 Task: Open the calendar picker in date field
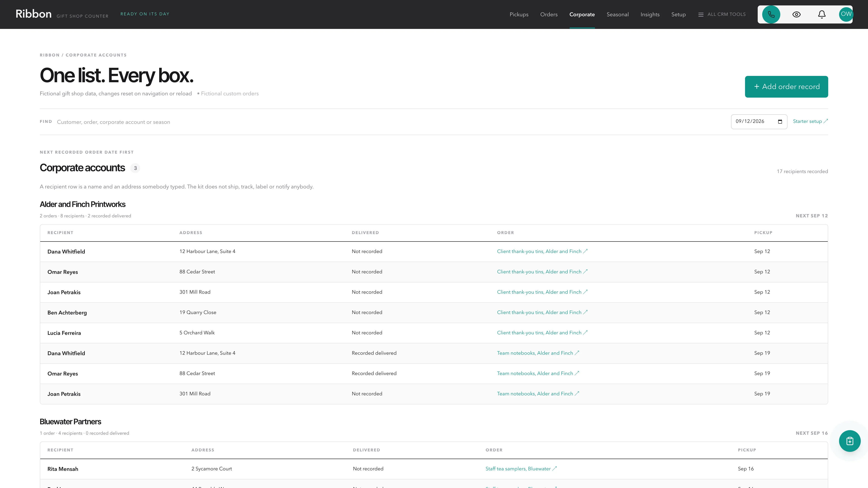point(780,122)
